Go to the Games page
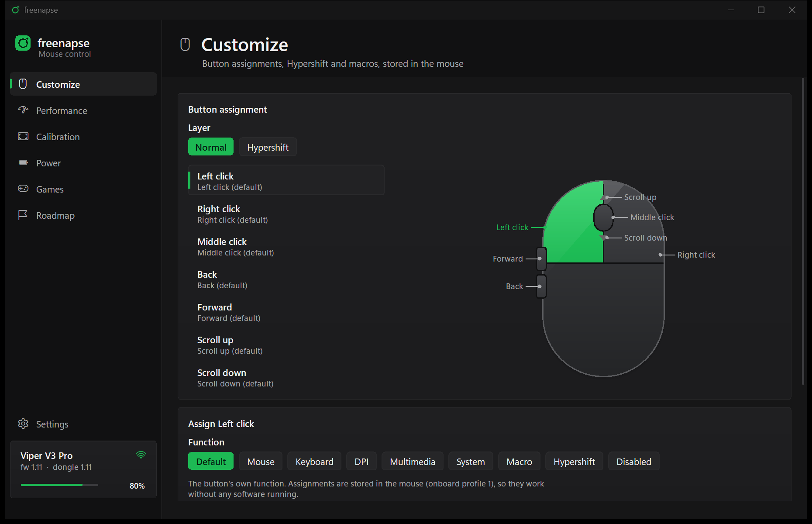812x524 pixels. [83, 189]
